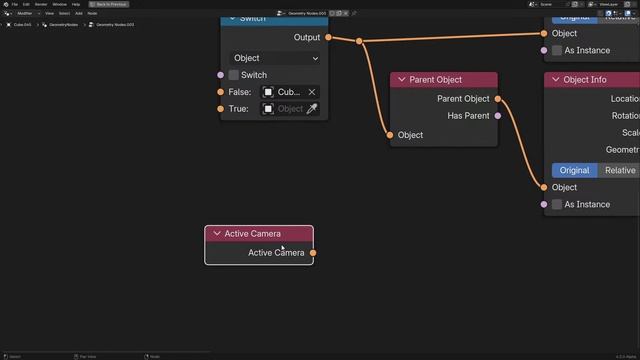
Task: Open the File menu
Action: tap(15, 4)
